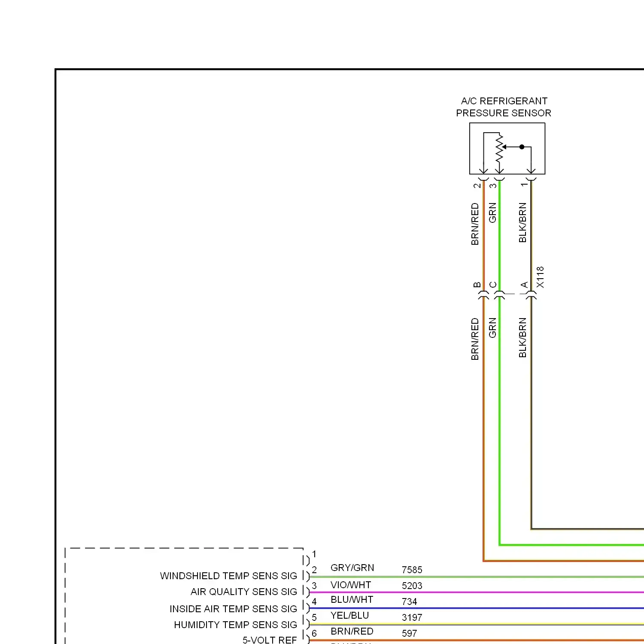
Task: Select sensor pin 2 on BRN/RED wire
Action: click(477, 185)
